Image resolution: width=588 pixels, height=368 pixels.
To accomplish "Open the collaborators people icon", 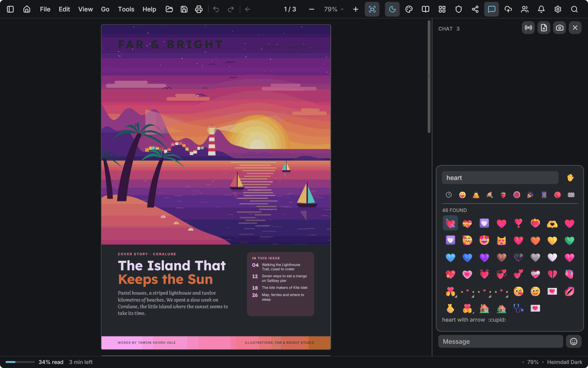I will click(525, 9).
